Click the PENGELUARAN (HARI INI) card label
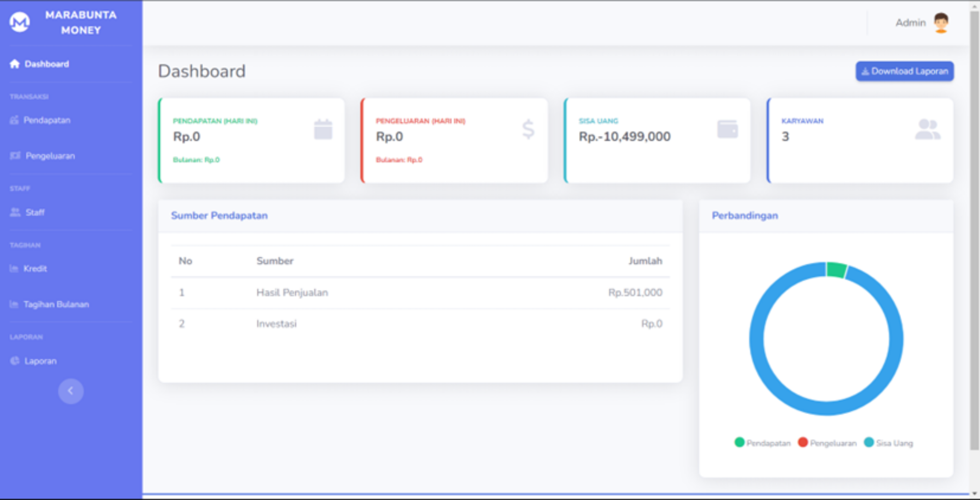 [x=420, y=121]
